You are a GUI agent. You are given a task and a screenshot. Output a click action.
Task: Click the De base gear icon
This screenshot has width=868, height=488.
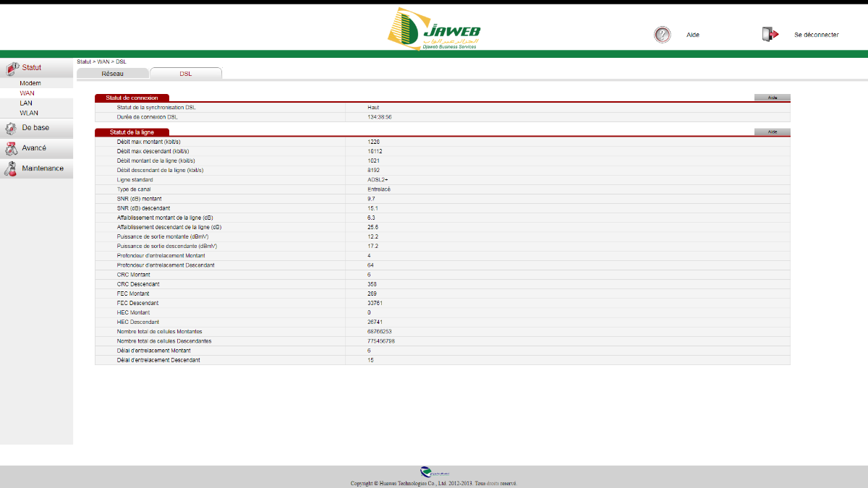11,129
